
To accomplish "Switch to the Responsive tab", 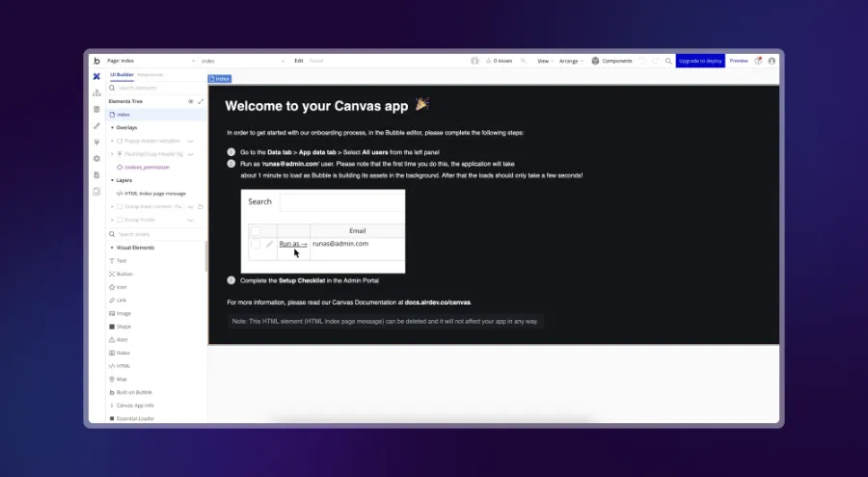I will pos(150,75).
